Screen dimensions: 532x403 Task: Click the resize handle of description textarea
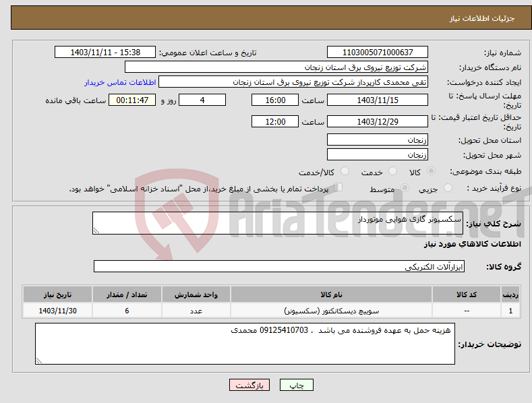[x=96, y=230]
